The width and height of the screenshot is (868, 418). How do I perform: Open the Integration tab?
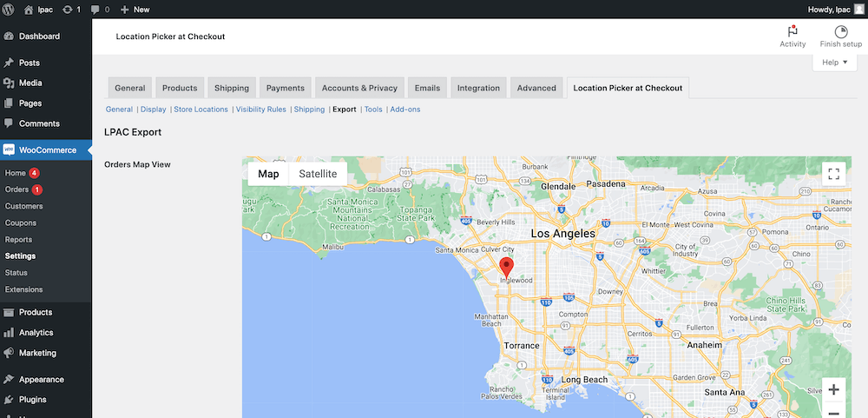pos(479,88)
